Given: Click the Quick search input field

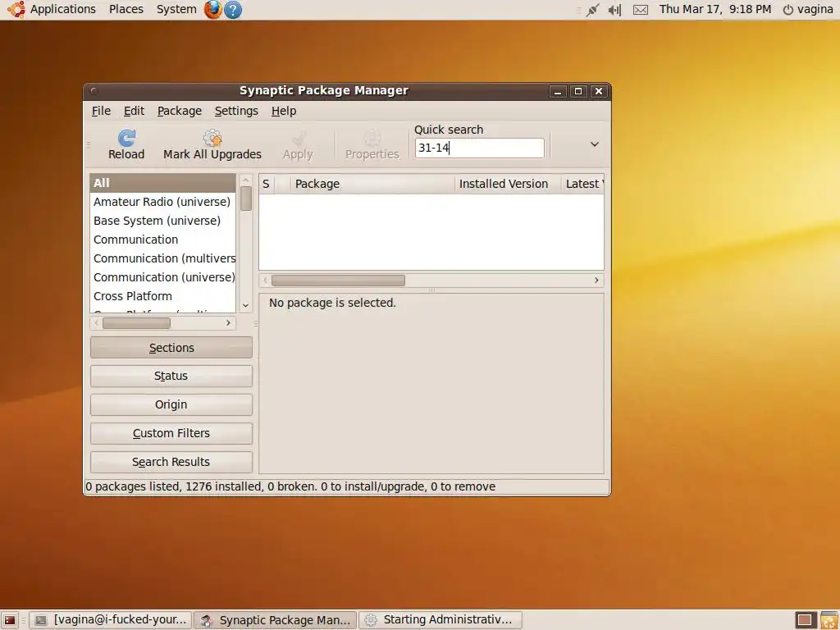Looking at the screenshot, I should click(479, 148).
